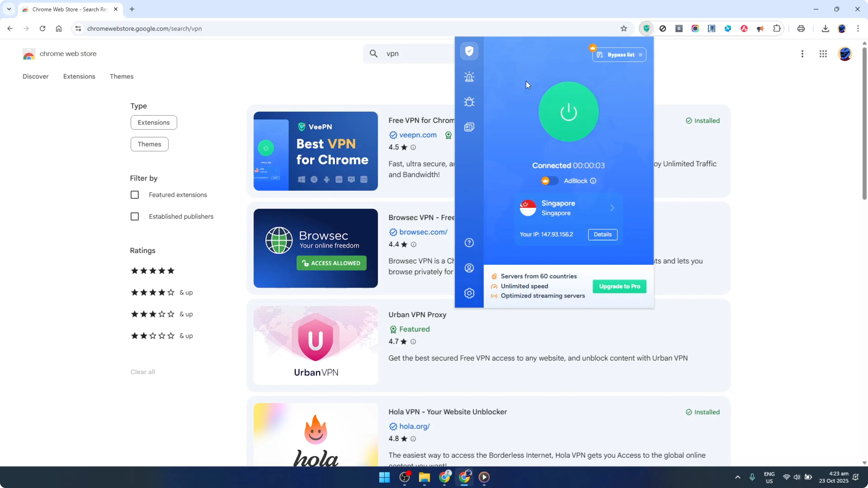Open the ID card icon in VPN sidebar
The image size is (868, 488).
(x=469, y=127)
